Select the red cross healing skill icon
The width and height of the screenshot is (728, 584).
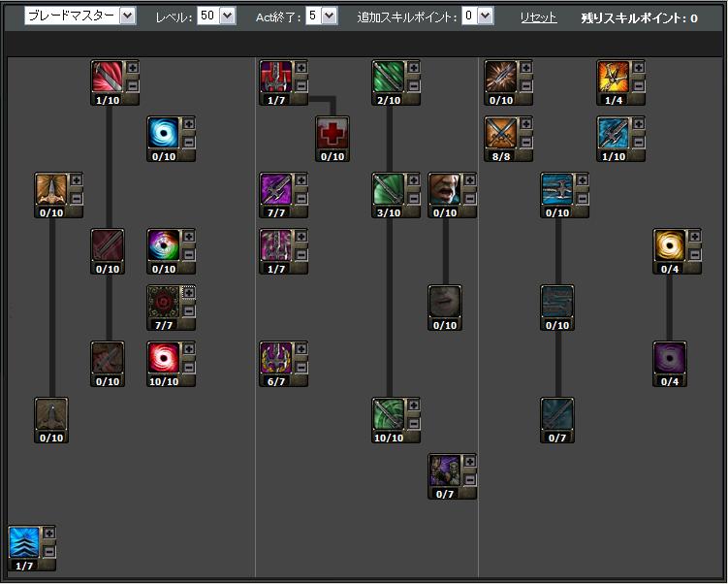[x=332, y=133]
